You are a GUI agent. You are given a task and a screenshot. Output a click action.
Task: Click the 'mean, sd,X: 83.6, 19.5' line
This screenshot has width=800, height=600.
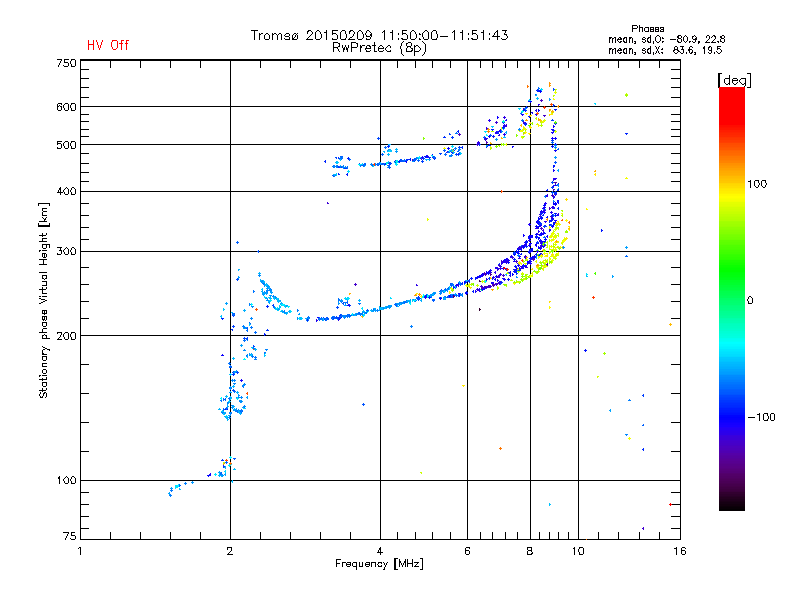665,50
